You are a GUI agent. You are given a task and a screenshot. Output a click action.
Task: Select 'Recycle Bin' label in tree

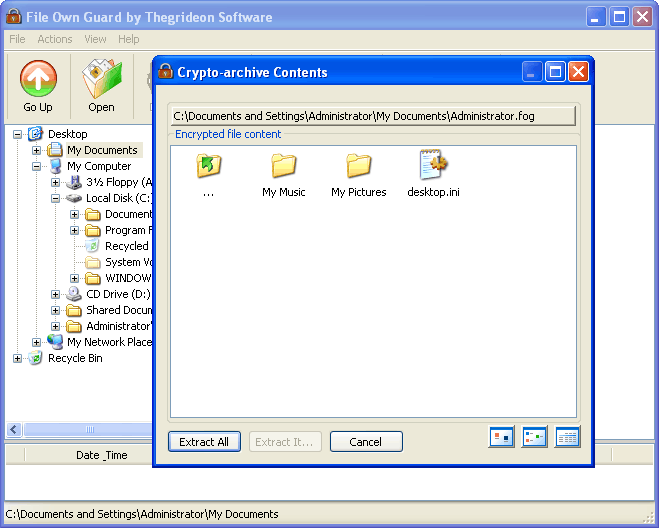tap(75, 358)
